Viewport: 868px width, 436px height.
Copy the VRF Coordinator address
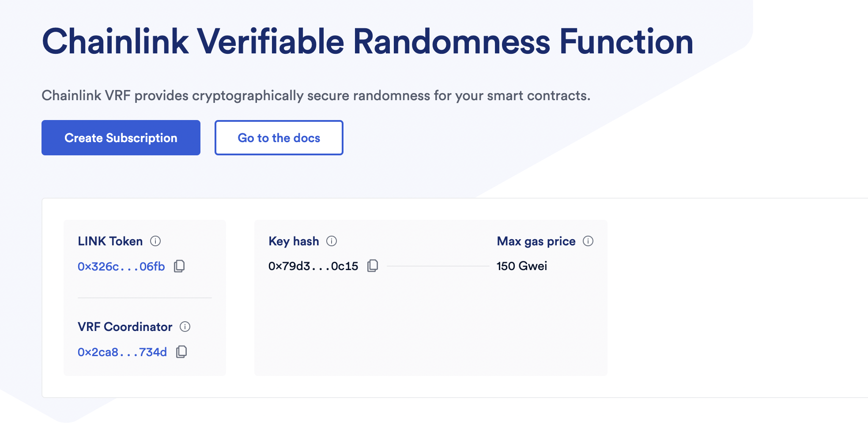point(181,352)
